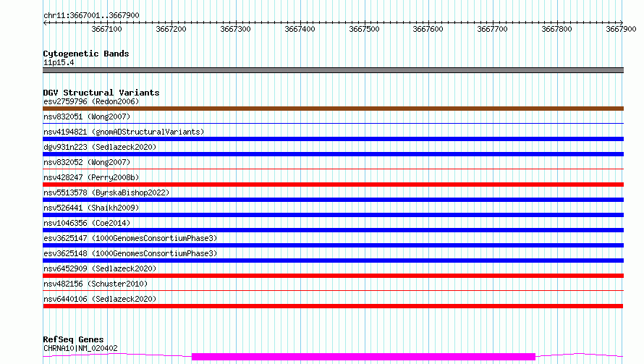
Task: Open variant nsv6452909 (Sedlazeck2020) label
Action: click(x=100, y=268)
